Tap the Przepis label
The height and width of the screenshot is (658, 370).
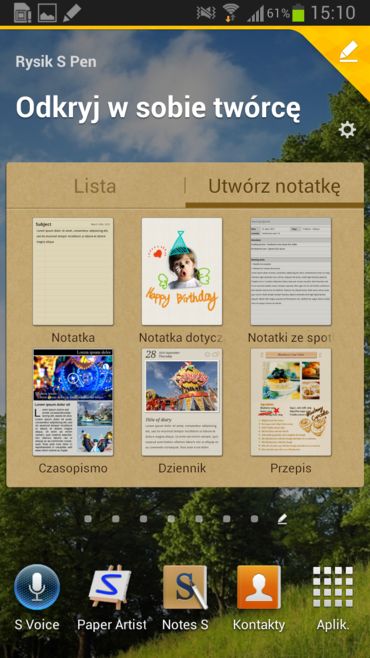[x=291, y=468]
